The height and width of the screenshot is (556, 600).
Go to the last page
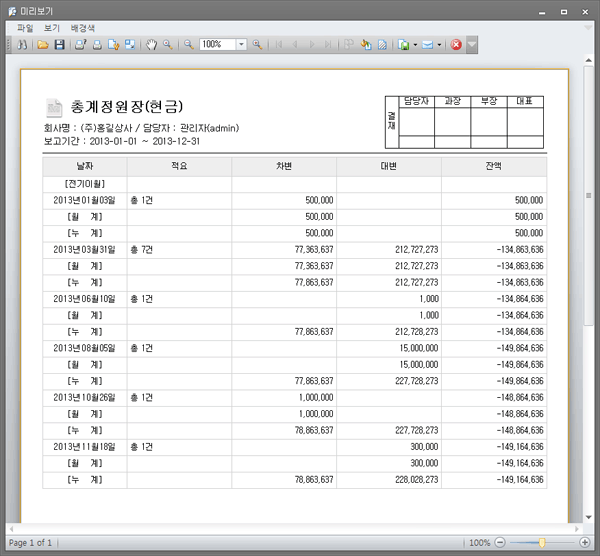[328, 45]
